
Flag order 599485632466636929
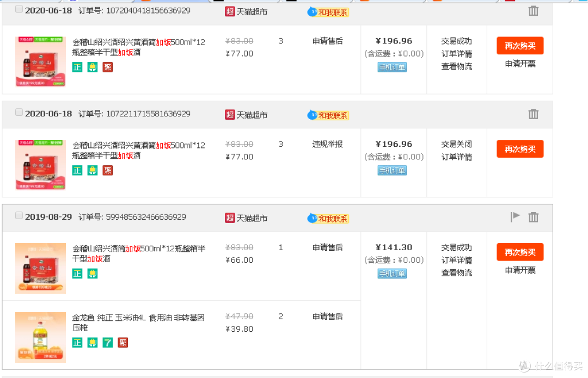(x=515, y=216)
